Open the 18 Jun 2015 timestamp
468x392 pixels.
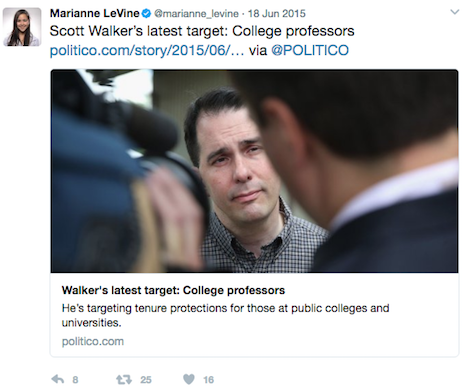[277, 14]
